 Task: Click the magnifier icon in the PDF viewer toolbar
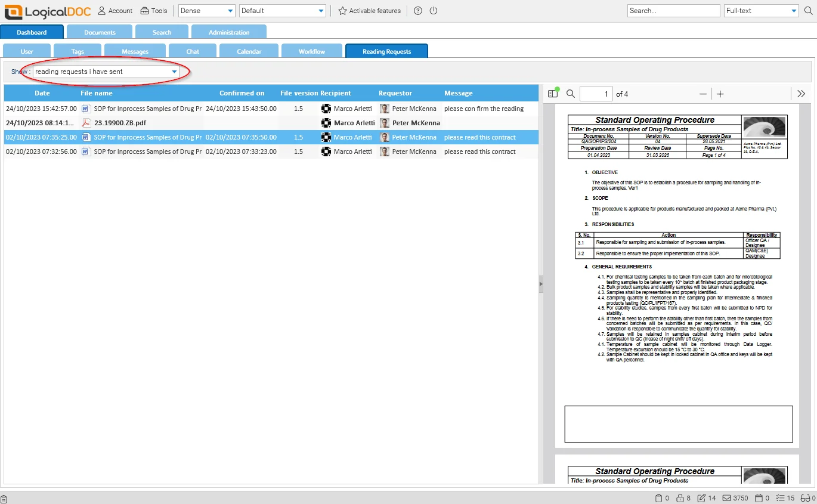(570, 94)
